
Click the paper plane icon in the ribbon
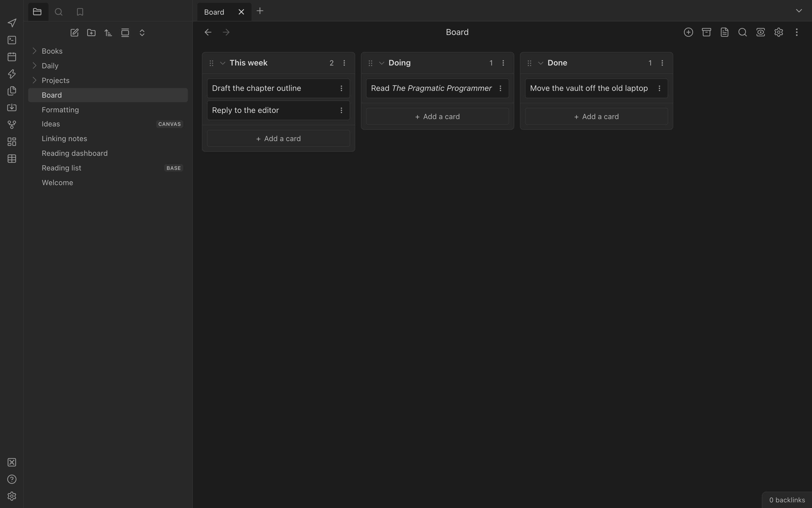tap(12, 23)
